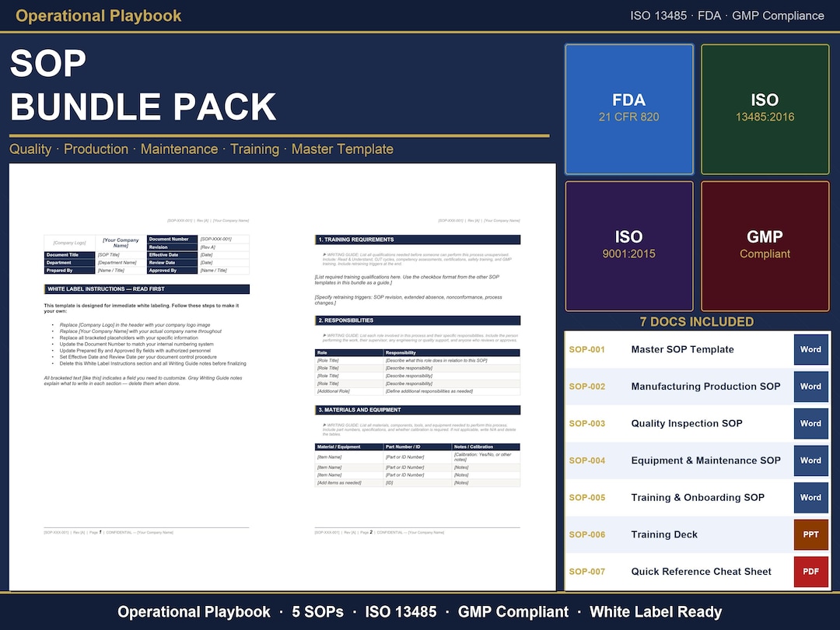This screenshot has width=840, height=630.
Task: Click the Word badge for Equipment & Maintenance SOP
Action: click(x=810, y=460)
